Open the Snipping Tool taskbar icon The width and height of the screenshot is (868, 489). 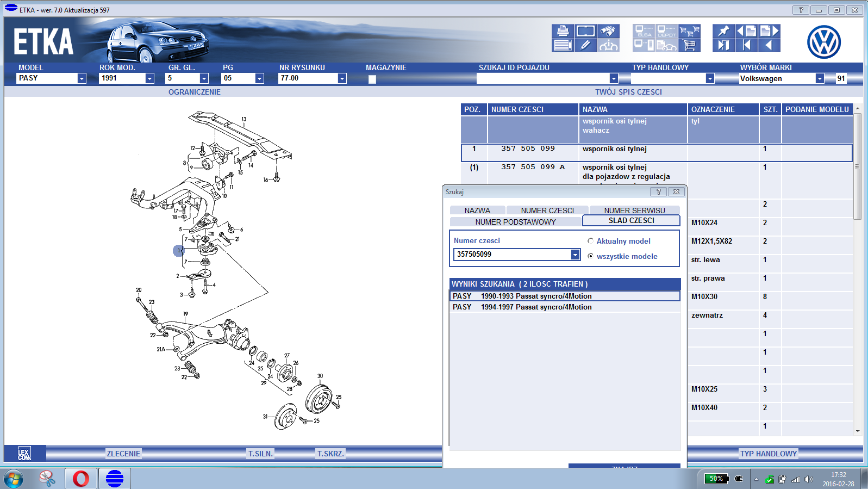[x=47, y=479]
